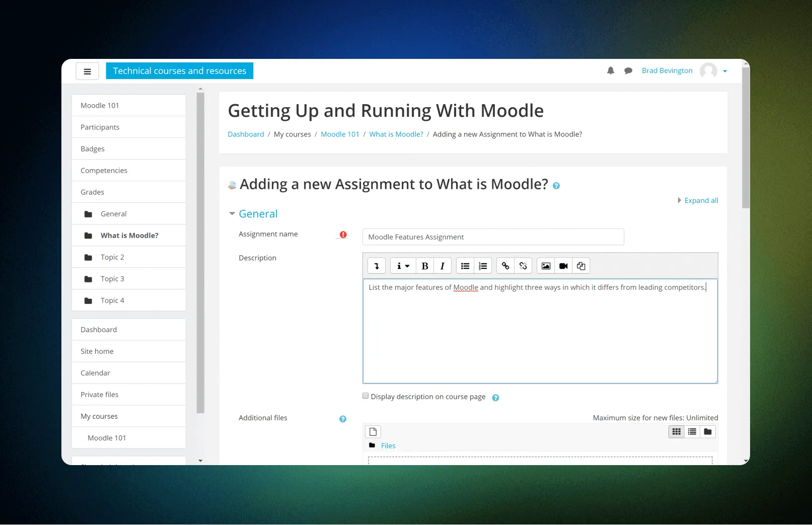
Task: Click Technical courses and resources banner
Action: [180, 71]
